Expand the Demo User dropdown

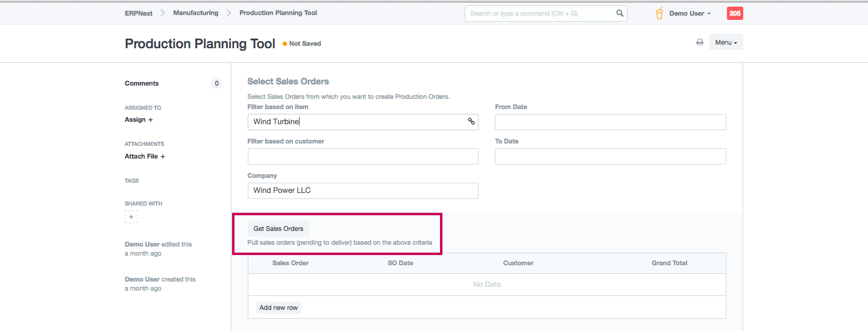(690, 13)
